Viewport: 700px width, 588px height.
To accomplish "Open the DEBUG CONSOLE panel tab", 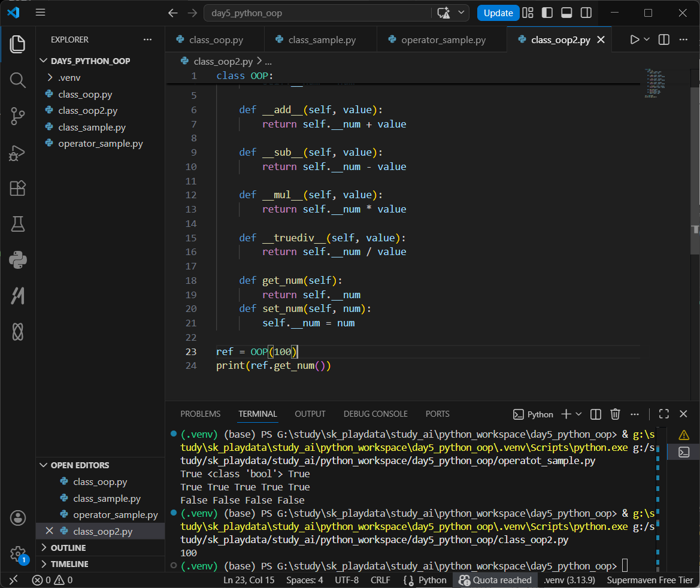I will (375, 414).
